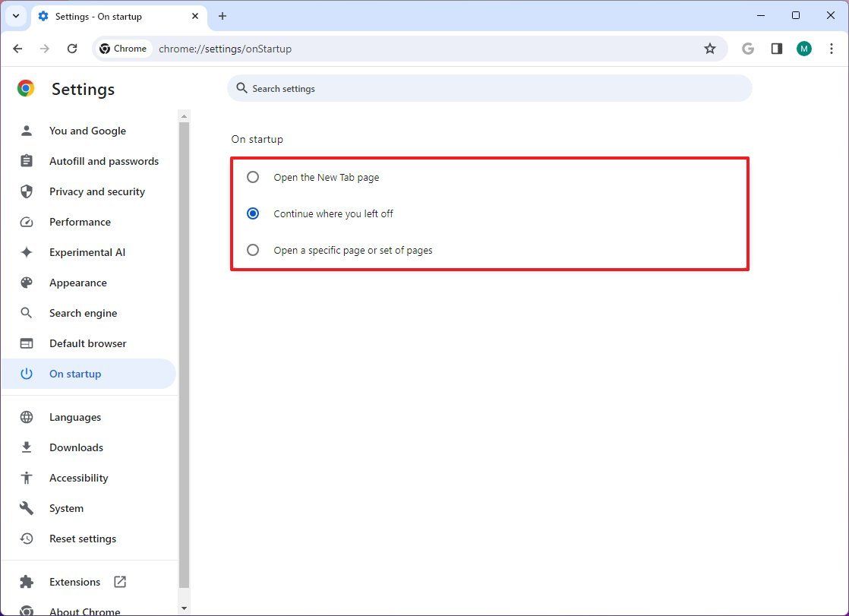The image size is (849, 616).
Task: Select the Performance settings section
Action: (80, 222)
